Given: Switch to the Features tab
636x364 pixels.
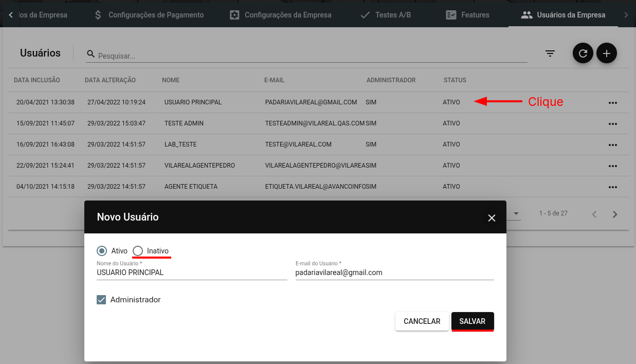Looking at the screenshot, I should [467, 15].
